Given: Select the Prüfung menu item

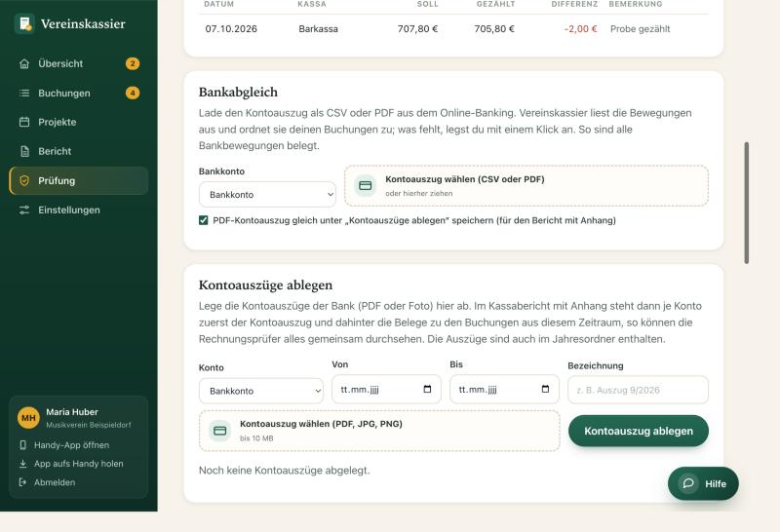Looking at the screenshot, I should click(79, 180).
